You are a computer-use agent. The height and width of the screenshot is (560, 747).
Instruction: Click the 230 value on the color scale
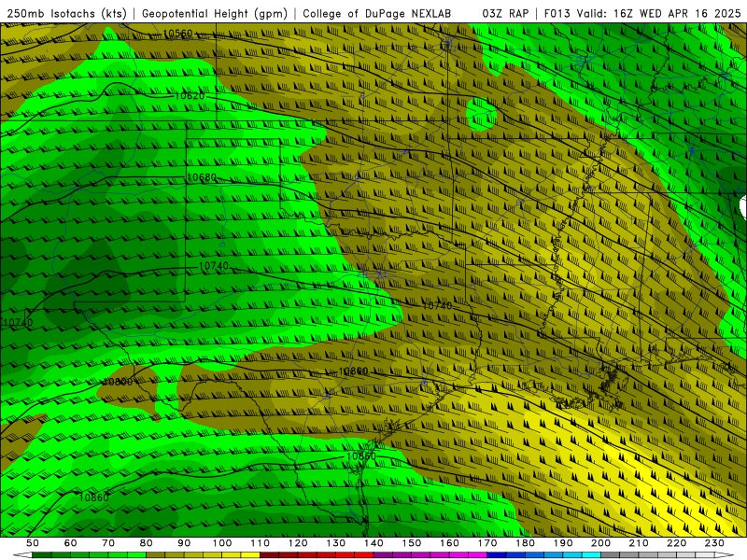coord(714,543)
